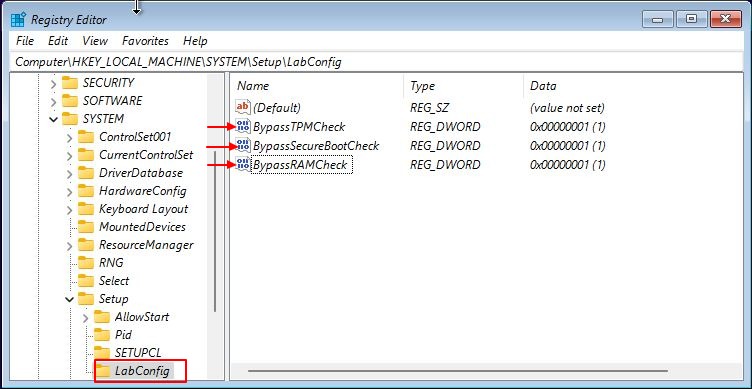Select the (Default) value name
This screenshot has height=389, width=752.
point(277,107)
